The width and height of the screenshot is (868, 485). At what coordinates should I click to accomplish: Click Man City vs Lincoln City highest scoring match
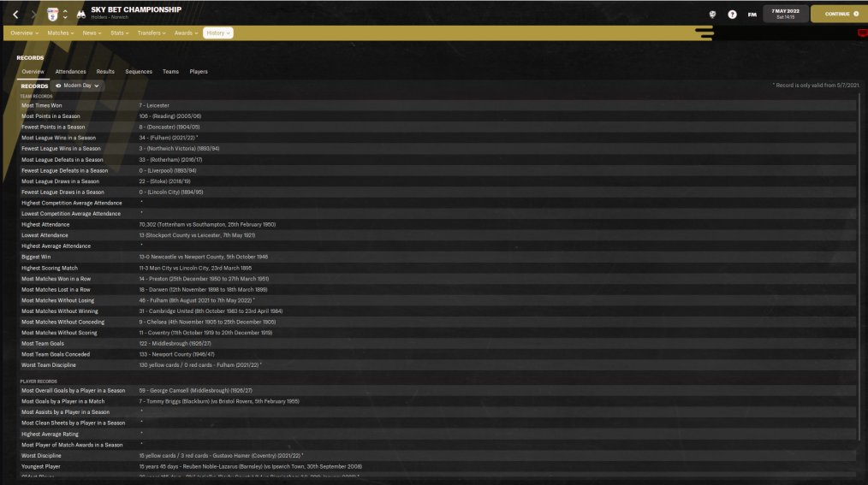(195, 269)
